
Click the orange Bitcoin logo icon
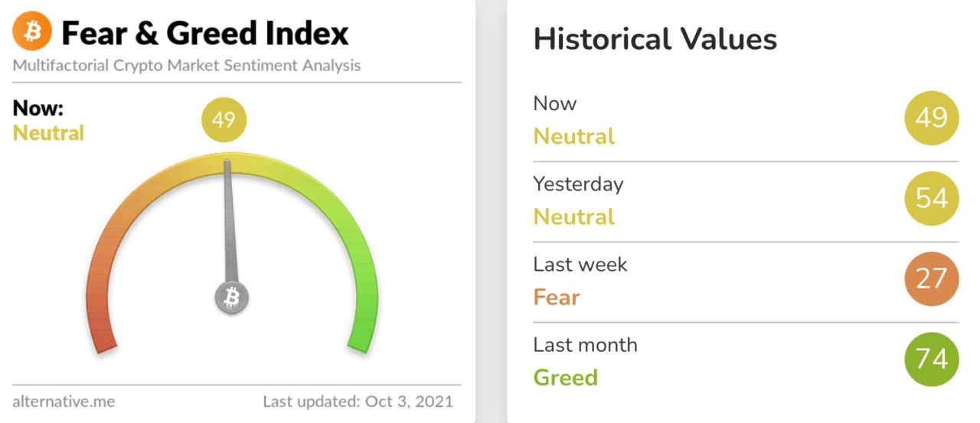(x=32, y=33)
